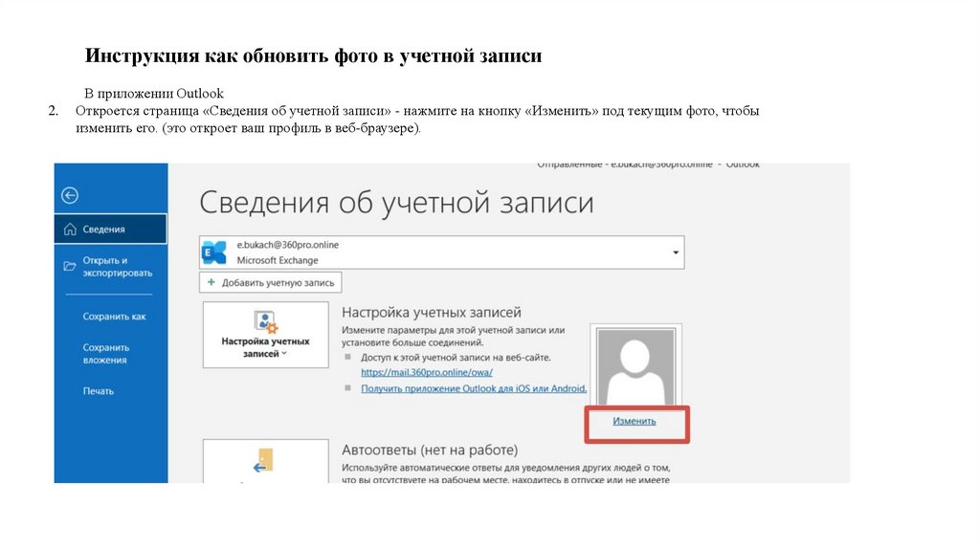Click the account settings gear icon

(x=266, y=322)
